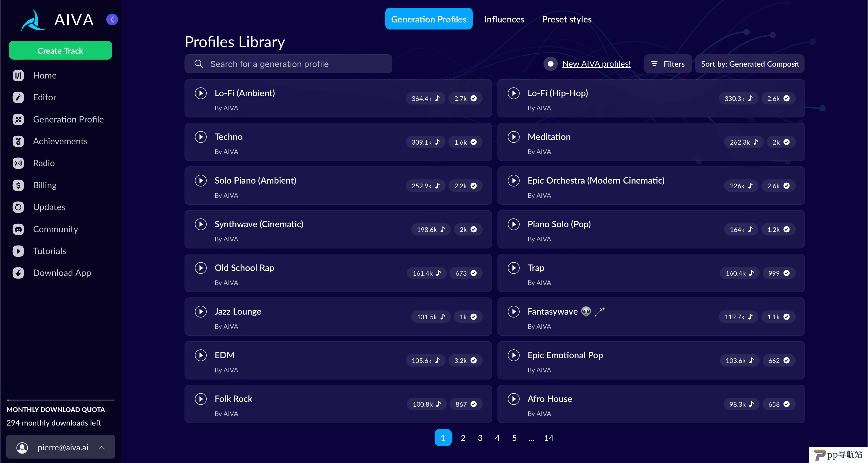The image size is (868, 463).
Task: Play the Jazz Lounge preview
Action: point(201,312)
